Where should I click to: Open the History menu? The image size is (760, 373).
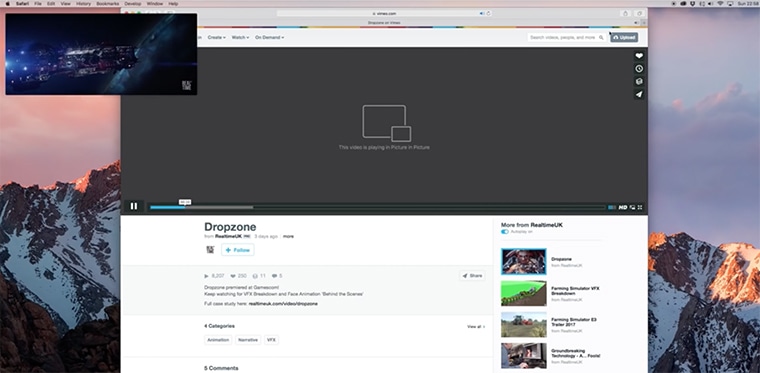tap(83, 3)
